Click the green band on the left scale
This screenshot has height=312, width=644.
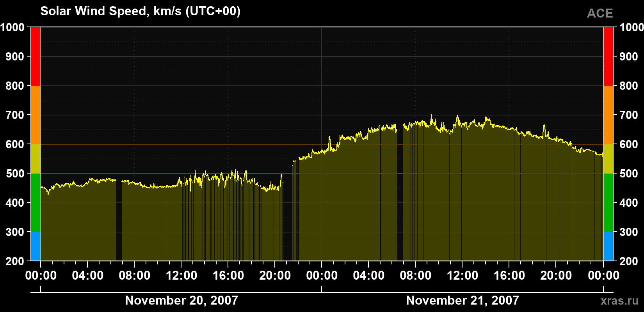[x=36, y=203]
